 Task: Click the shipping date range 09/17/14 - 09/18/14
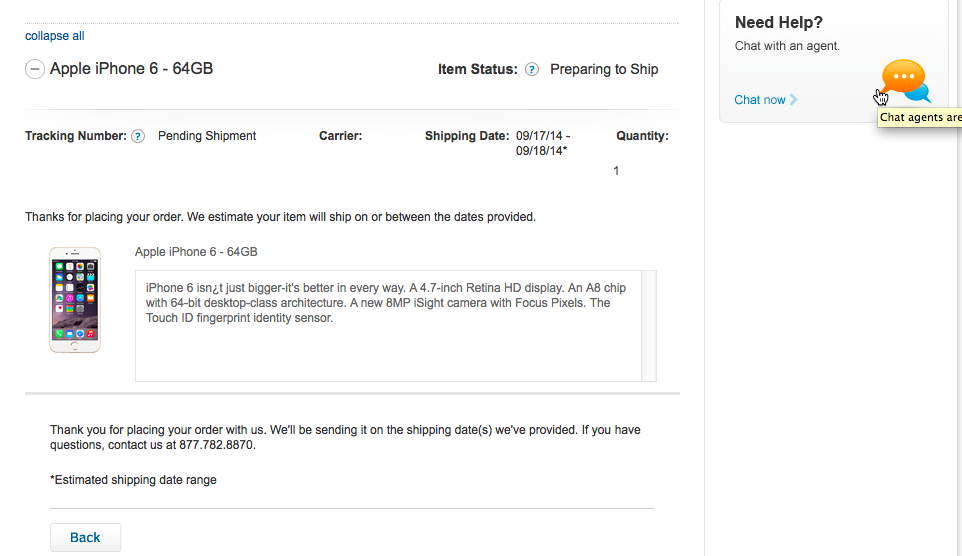pos(543,143)
